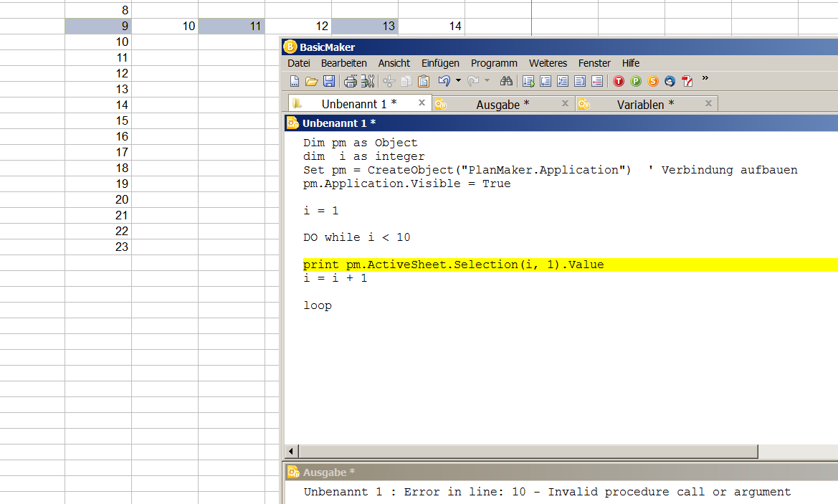This screenshot has width=838, height=504.
Task: Open the Ansicht menu
Action: coord(394,63)
